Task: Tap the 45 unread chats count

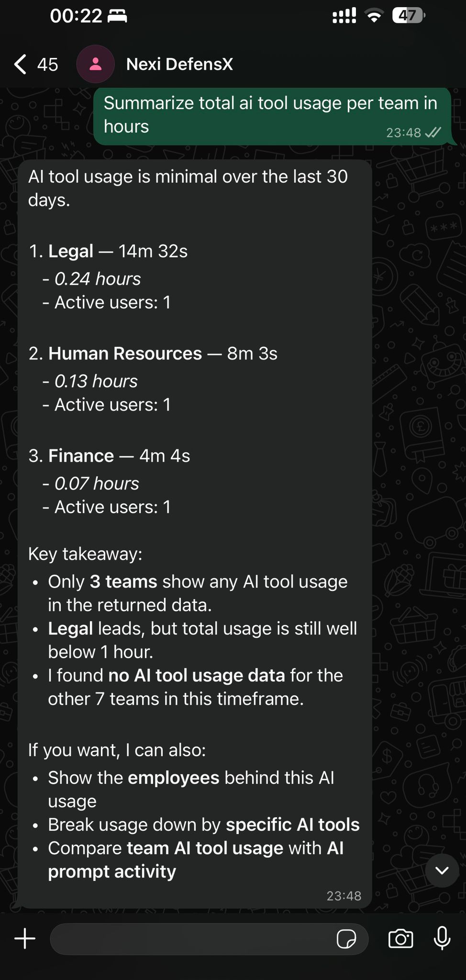Action: [47, 65]
